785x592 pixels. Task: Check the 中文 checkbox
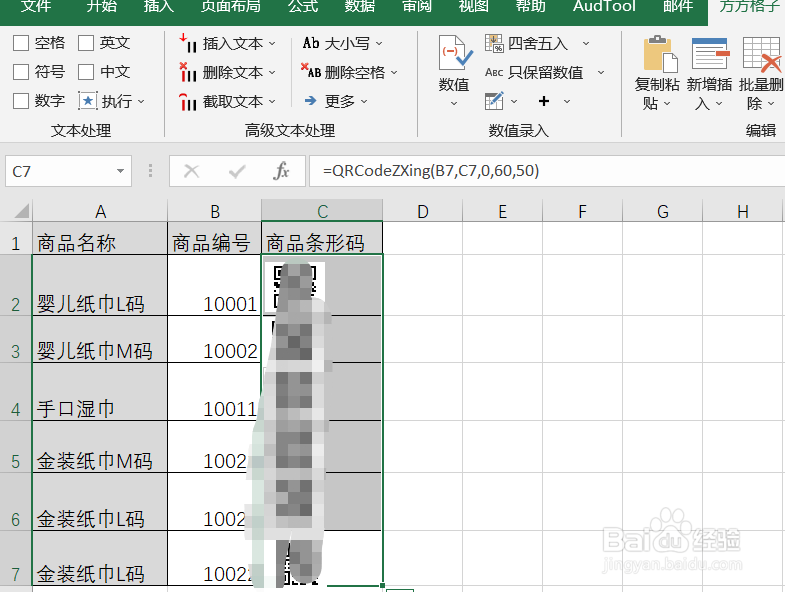pos(86,72)
